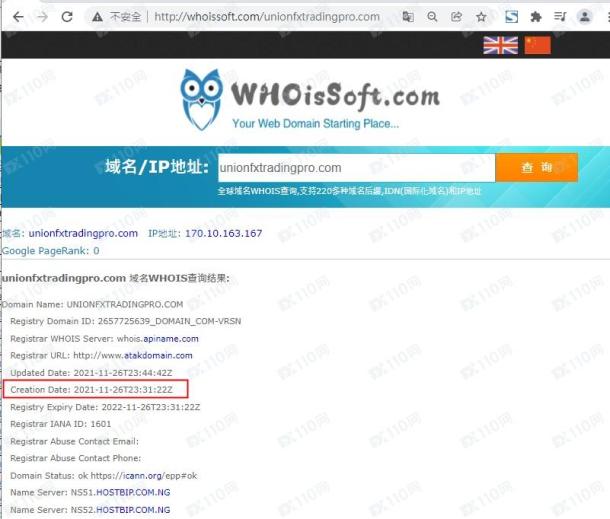
Task: Go back with the browser back arrow
Action: click(x=18, y=17)
